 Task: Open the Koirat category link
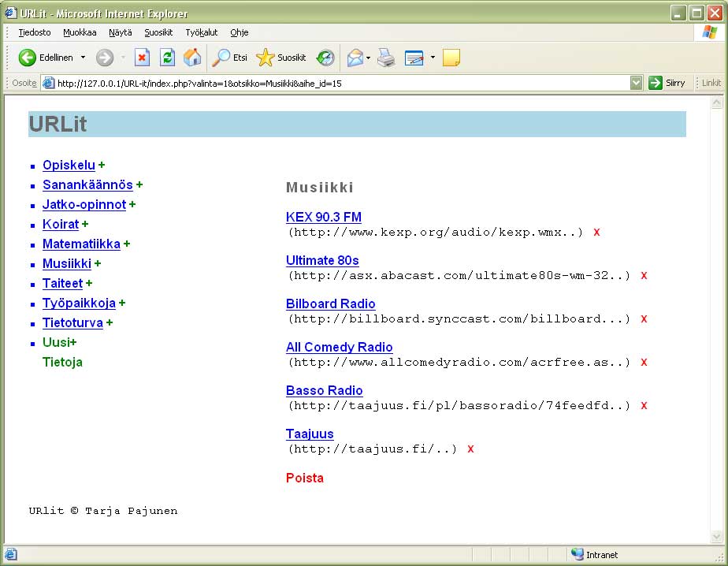click(x=61, y=224)
